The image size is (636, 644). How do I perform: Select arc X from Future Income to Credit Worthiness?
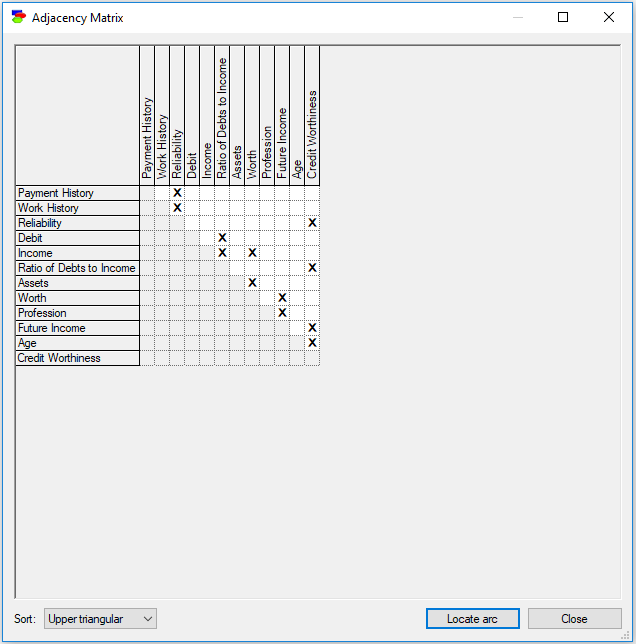coord(312,328)
